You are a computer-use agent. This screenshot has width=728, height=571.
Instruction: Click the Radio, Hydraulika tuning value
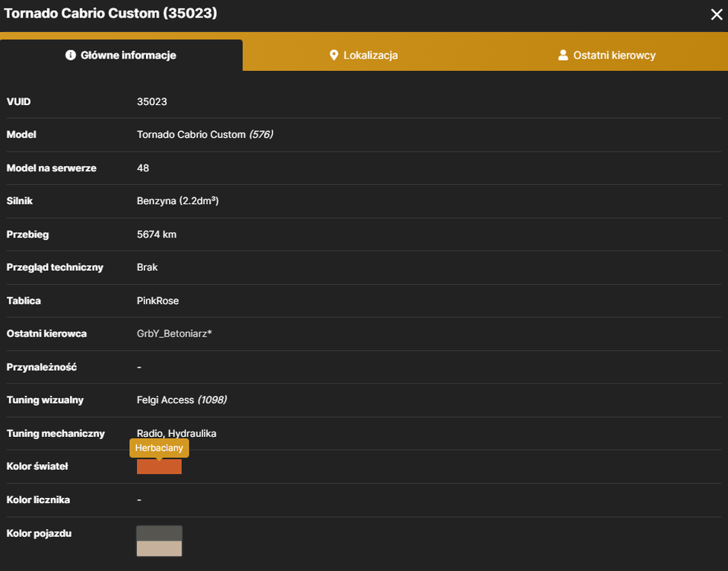(x=176, y=433)
